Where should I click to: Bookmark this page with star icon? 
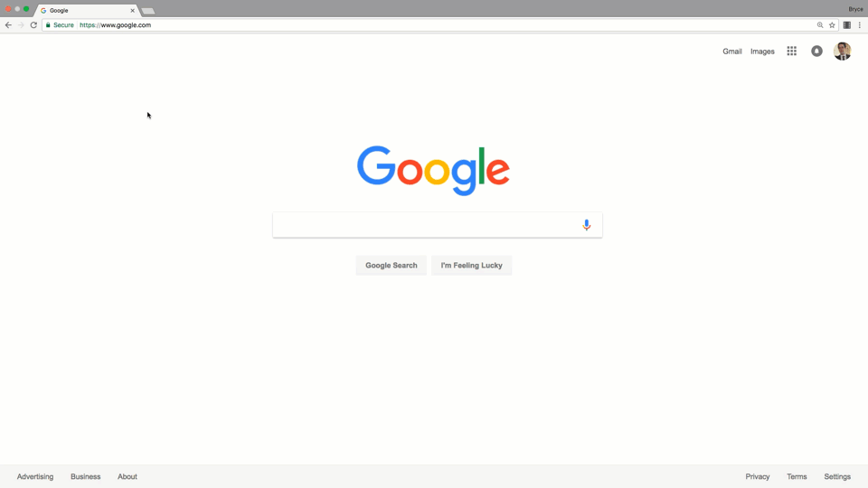click(832, 25)
